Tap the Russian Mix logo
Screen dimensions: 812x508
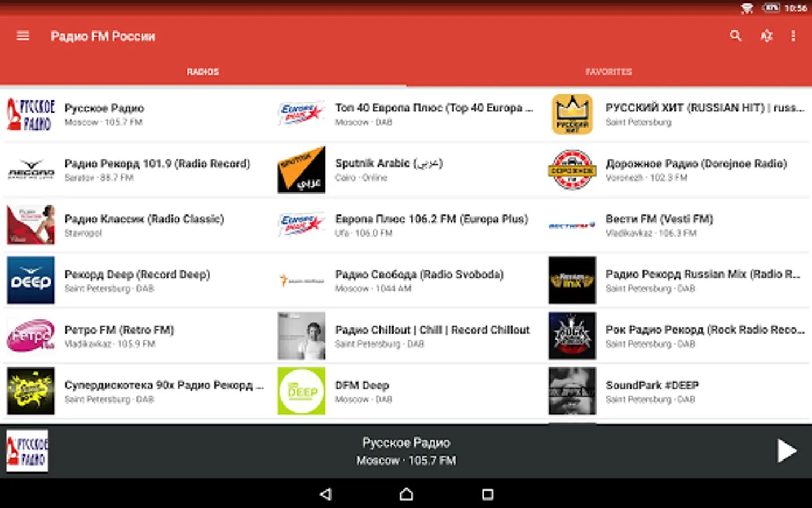[x=572, y=280]
